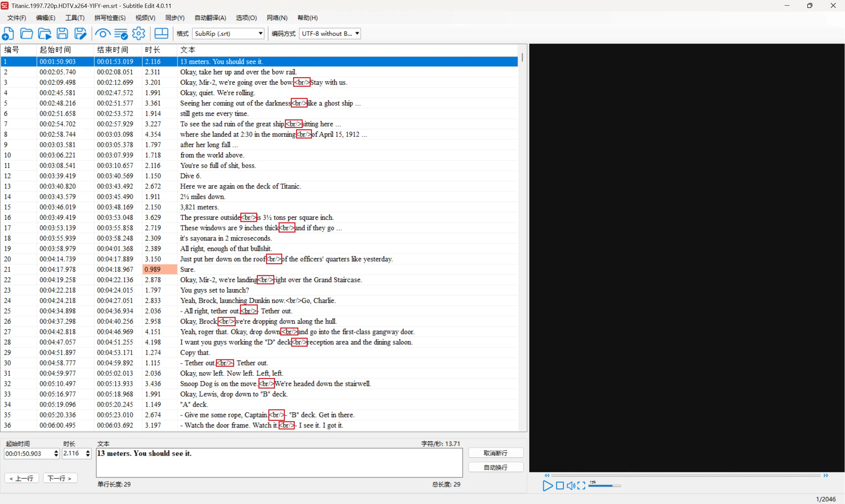Click the New subtitle file icon

pos(8,34)
